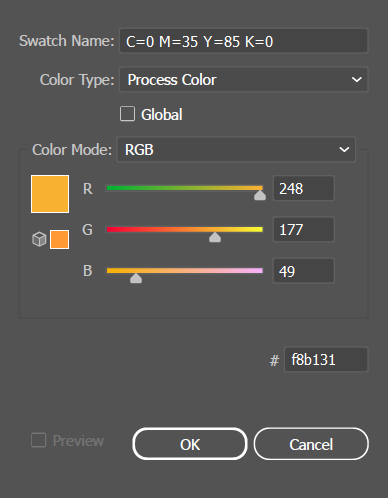
Task: Click the B value field showing 49
Action: point(303,271)
